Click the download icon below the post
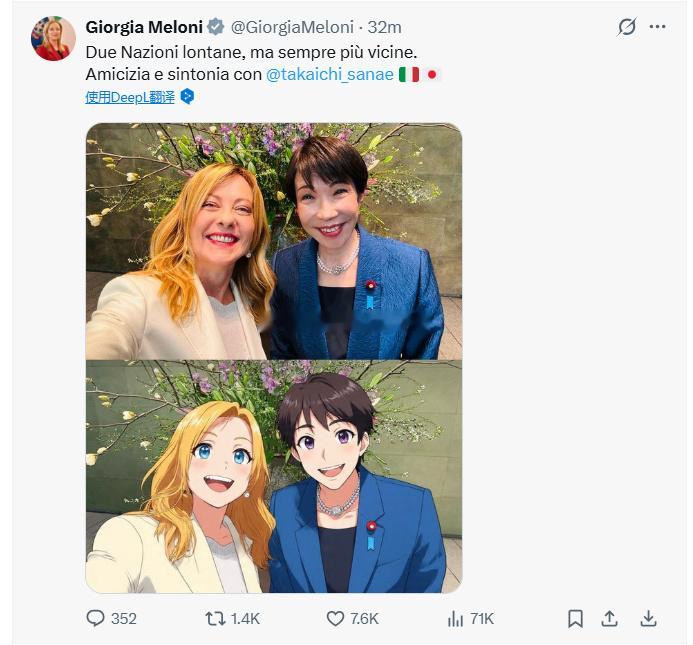This screenshot has width=693, height=645. [648, 619]
